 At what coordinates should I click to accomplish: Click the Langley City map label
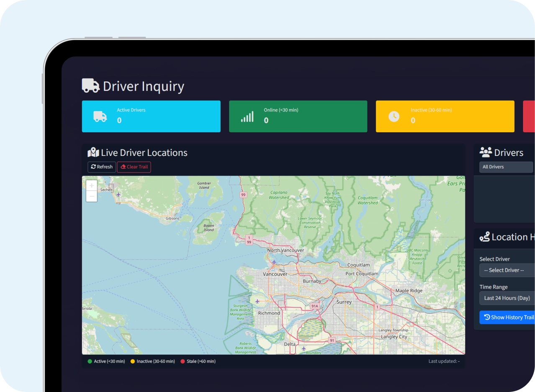tap(394, 336)
